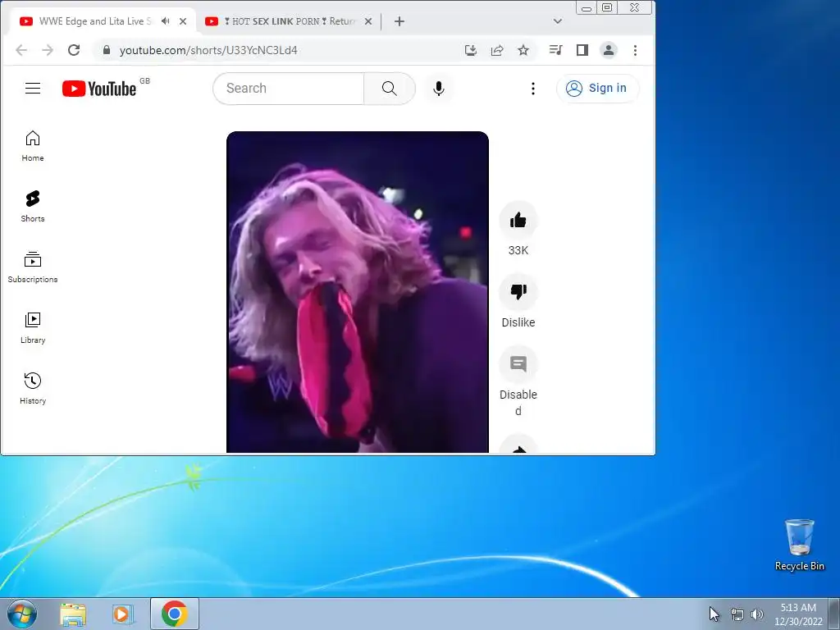The image size is (840, 630).
Task: Click the address bar URL
Action: click(x=208, y=50)
